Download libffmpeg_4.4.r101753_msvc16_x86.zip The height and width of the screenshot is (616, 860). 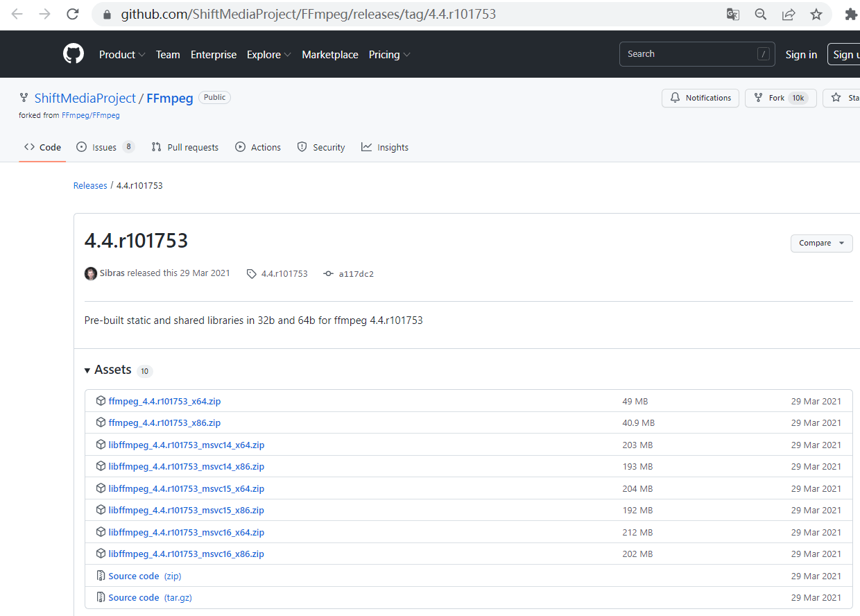187,554
